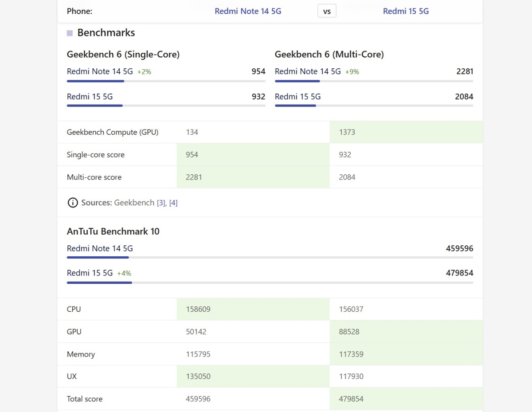532x412 pixels.
Task: Click the +4% AnTuTu difference badge
Action: click(x=124, y=273)
